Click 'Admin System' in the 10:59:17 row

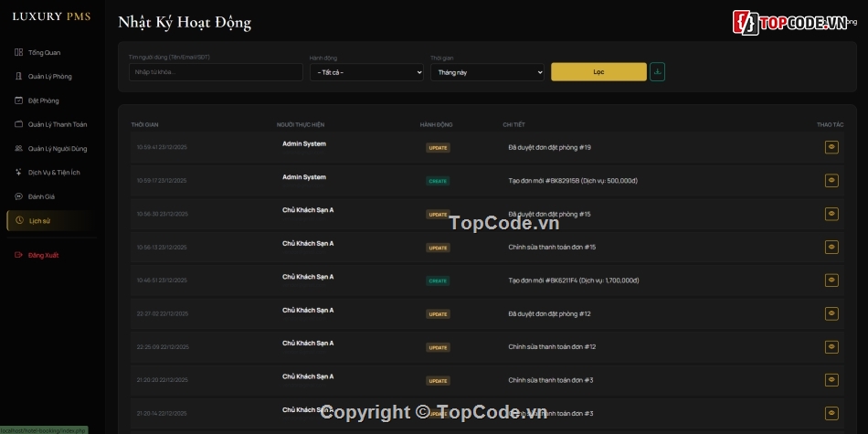click(304, 177)
